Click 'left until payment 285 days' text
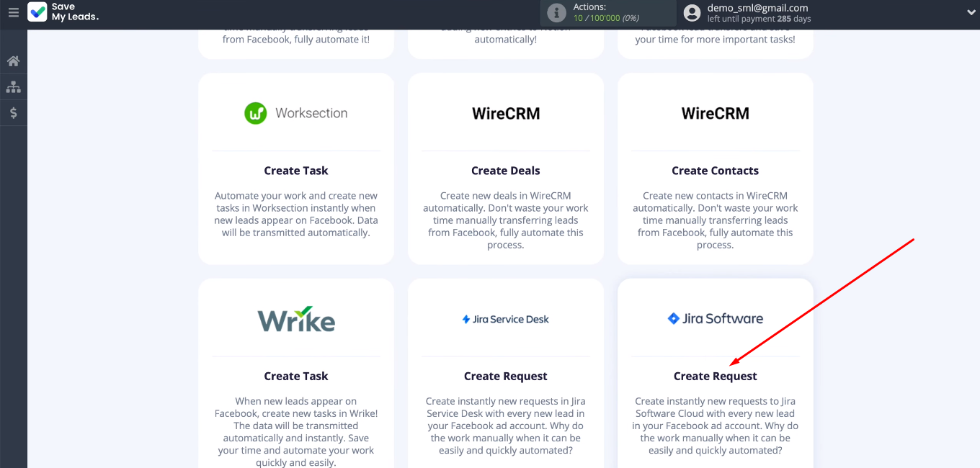Screen dimensions: 980x468 [x=759, y=19]
